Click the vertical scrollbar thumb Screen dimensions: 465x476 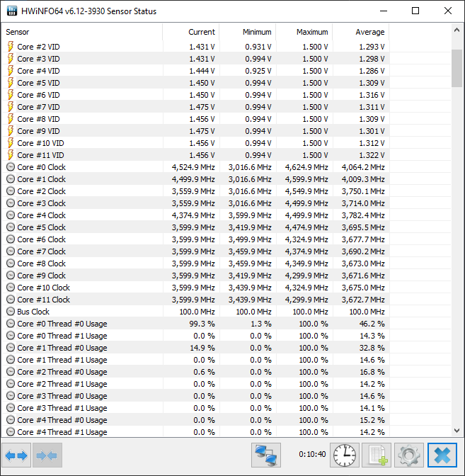point(457,68)
